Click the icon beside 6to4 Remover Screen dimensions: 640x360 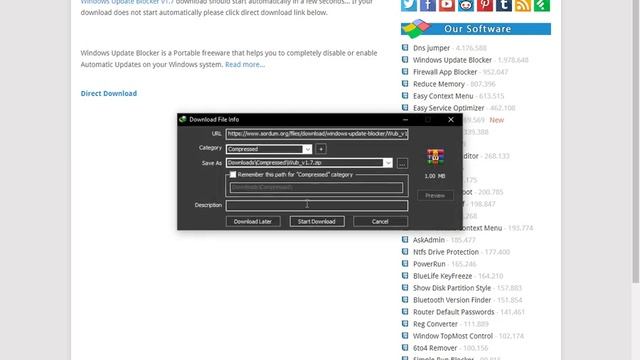405,348
